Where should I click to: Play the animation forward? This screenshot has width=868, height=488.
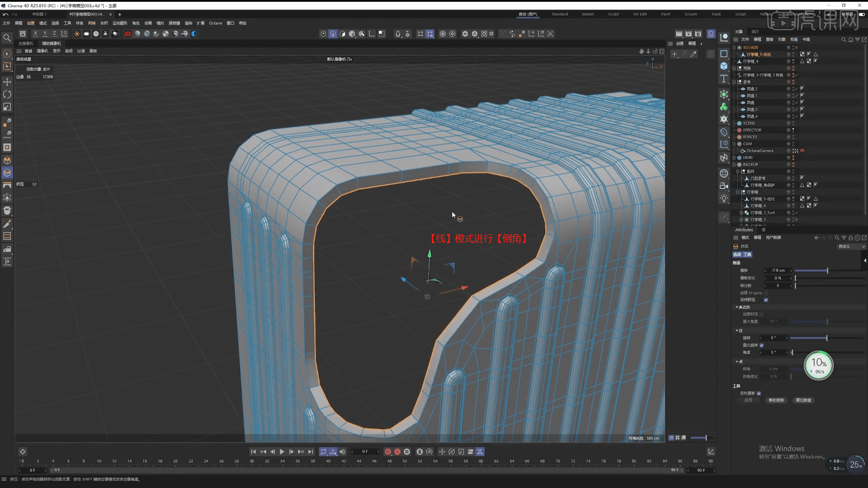pyautogui.click(x=282, y=451)
